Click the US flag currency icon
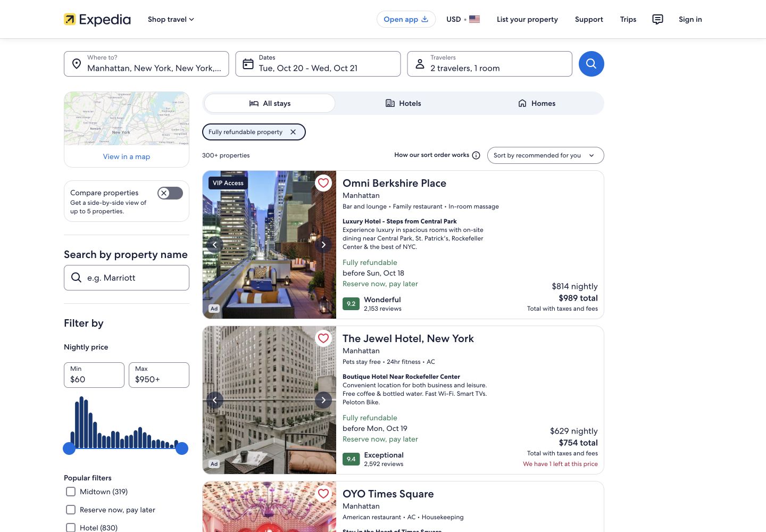The height and width of the screenshot is (532, 766). coord(474,19)
